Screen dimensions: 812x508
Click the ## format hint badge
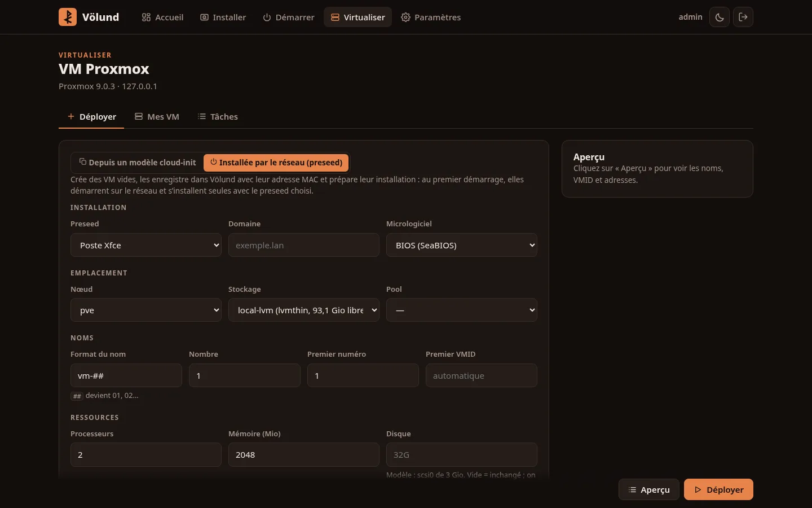point(77,396)
